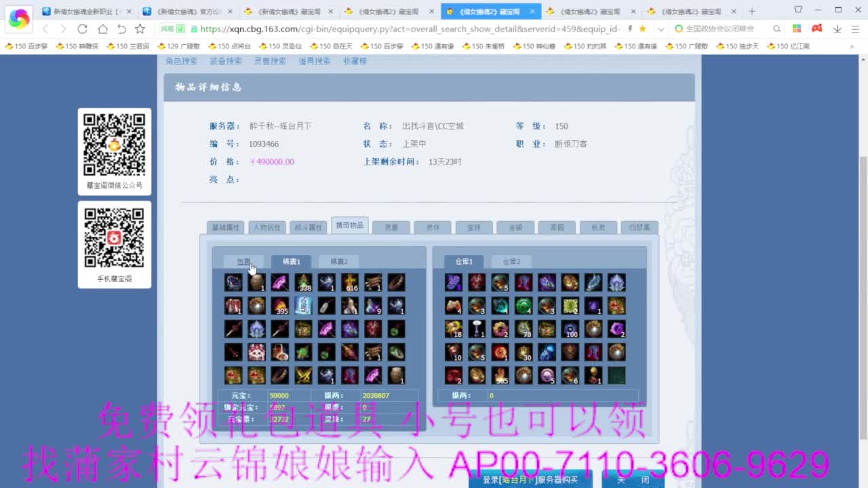Click the login server purchase button
The height and width of the screenshot is (488, 868).
coord(530,480)
